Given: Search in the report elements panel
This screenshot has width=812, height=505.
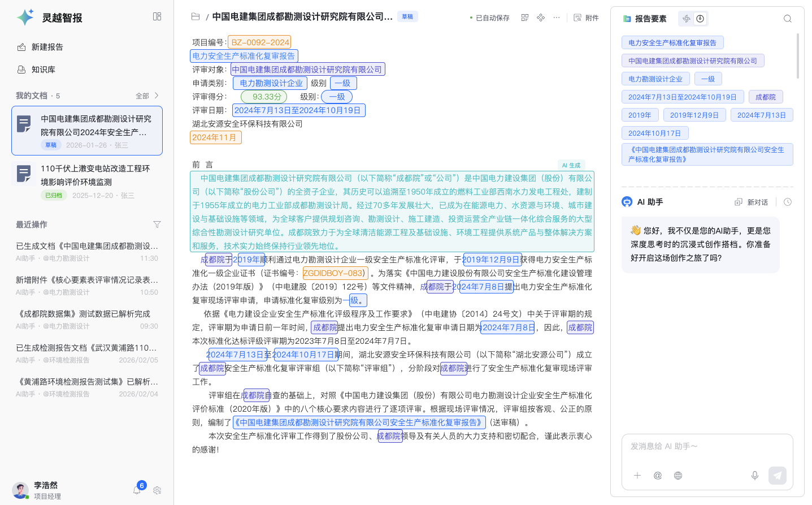Looking at the screenshot, I should (x=787, y=19).
